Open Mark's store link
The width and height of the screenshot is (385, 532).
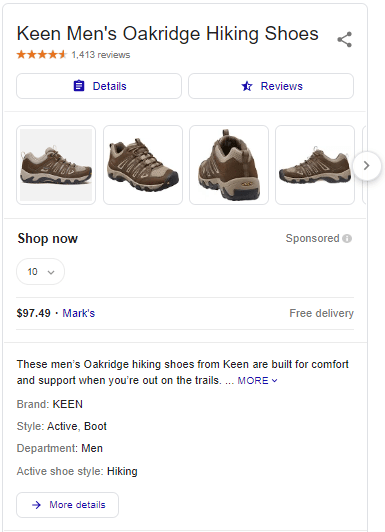79,313
